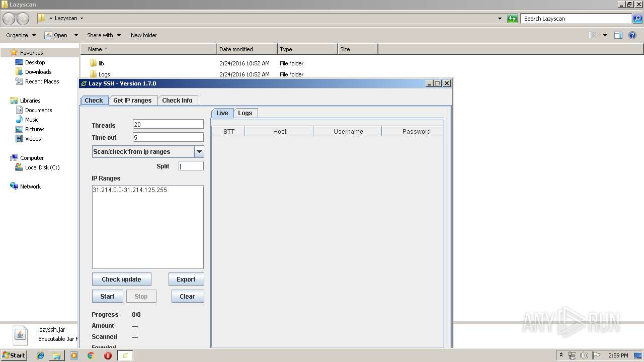Expand the Open button dropdown arrow
This screenshot has height=362, width=644.
tap(76, 35)
